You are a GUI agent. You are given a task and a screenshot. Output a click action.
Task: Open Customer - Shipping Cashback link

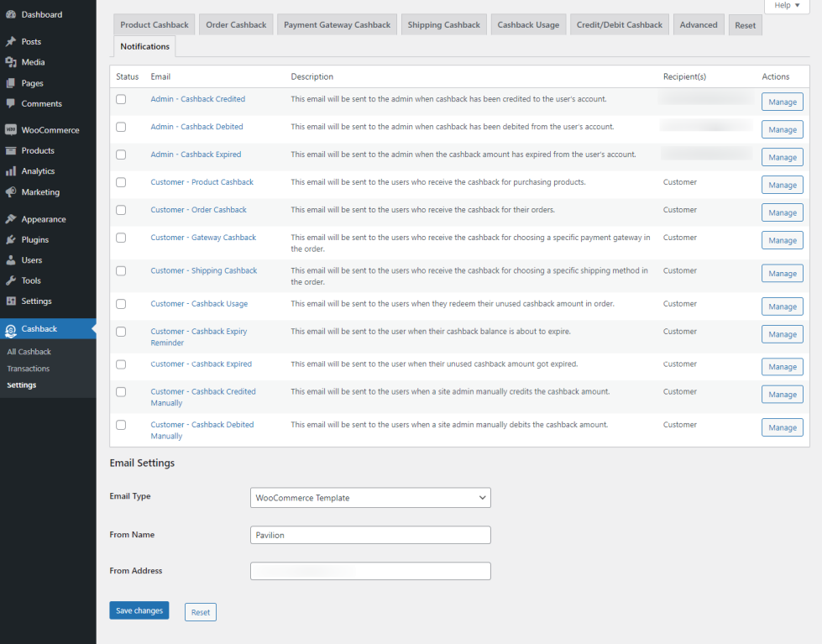click(203, 270)
